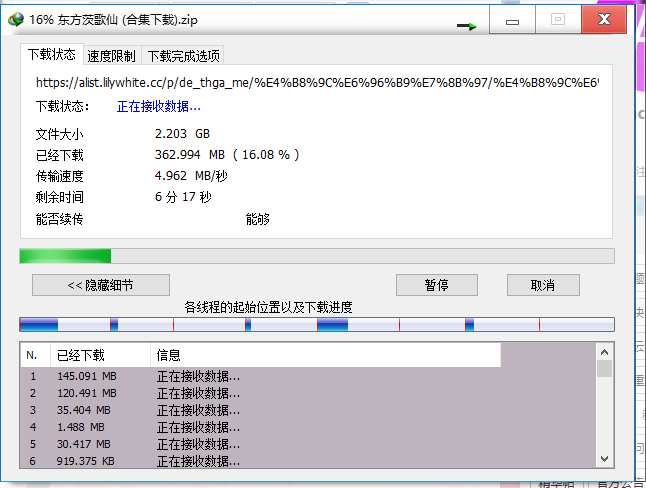The height and width of the screenshot is (488, 646).
Task: Click the thread segment progress bar
Action: pos(317,324)
